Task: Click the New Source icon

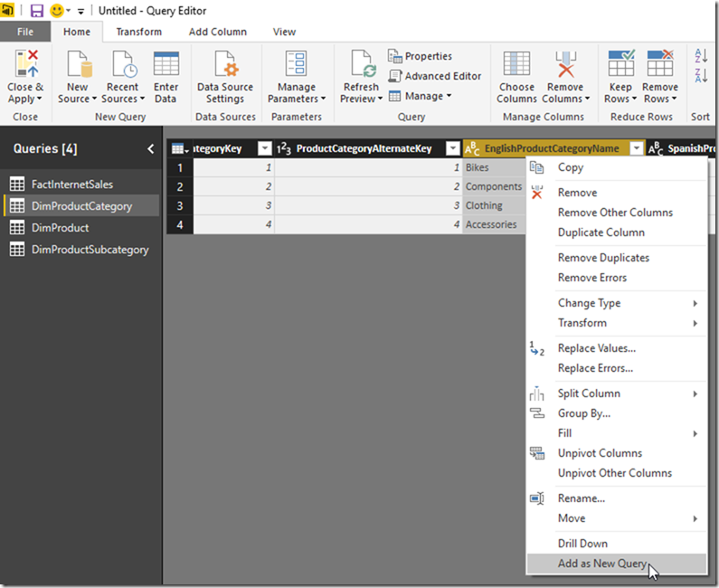Action: tap(79, 63)
